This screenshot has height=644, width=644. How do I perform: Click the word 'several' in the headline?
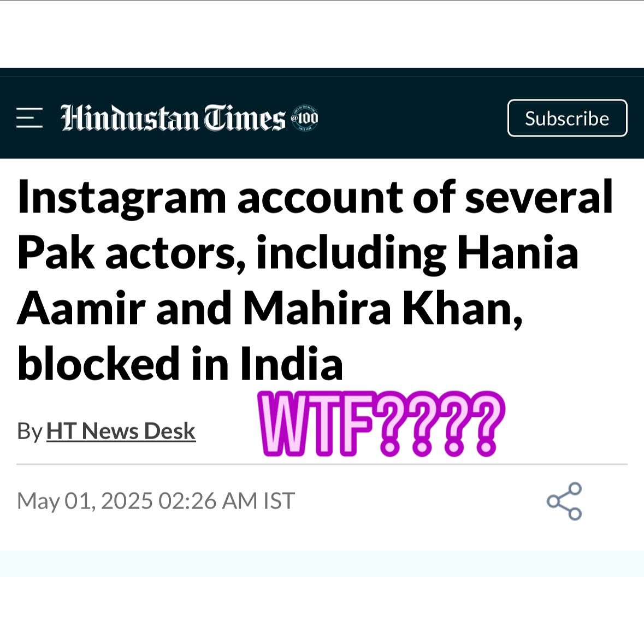pyautogui.click(x=539, y=198)
